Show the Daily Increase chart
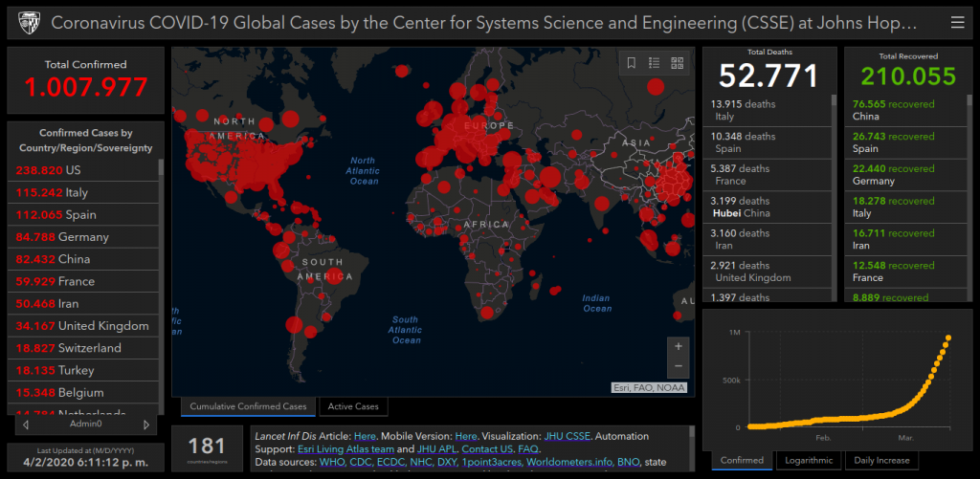The width and height of the screenshot is (980, 479). click(x=881, y=460)
